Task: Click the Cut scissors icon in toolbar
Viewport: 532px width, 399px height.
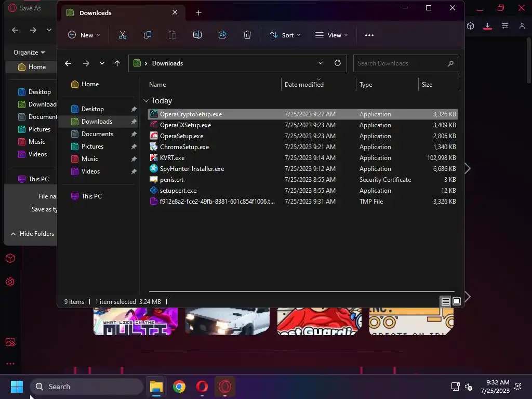Action: click(123, 35)
